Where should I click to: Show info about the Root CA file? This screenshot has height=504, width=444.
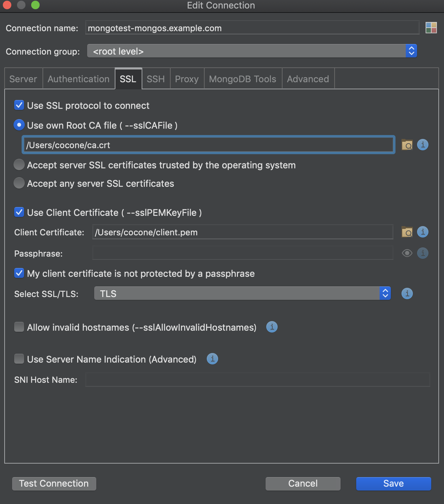pyautogui.click(x=423, y=145)
